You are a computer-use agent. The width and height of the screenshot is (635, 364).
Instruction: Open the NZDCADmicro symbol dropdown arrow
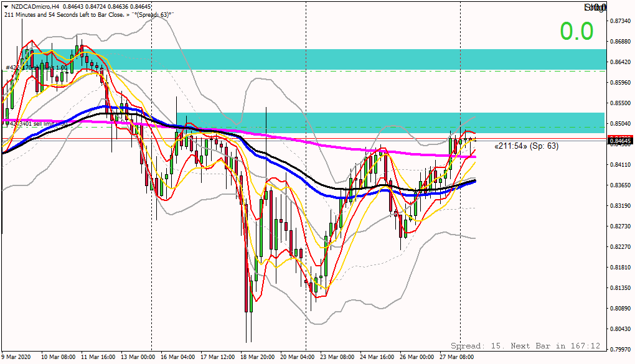click(6, 6)
